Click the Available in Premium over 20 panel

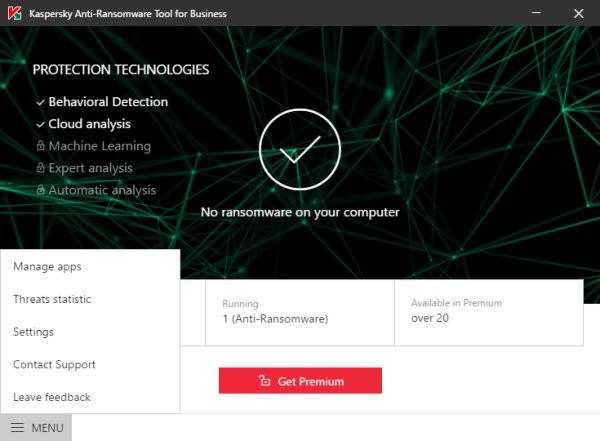[489, 312]
